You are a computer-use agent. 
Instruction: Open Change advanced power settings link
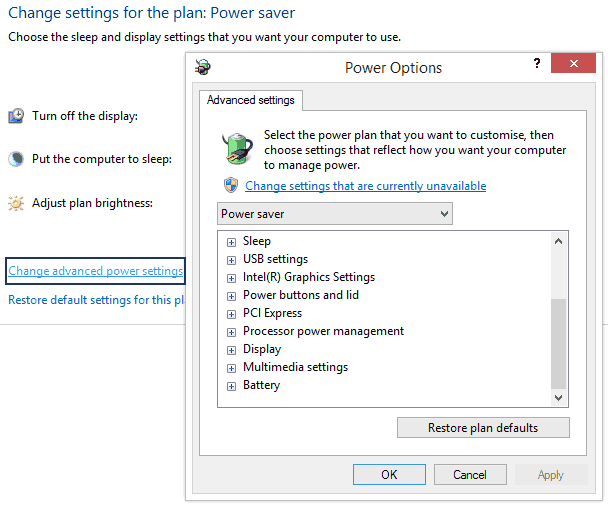95,271
